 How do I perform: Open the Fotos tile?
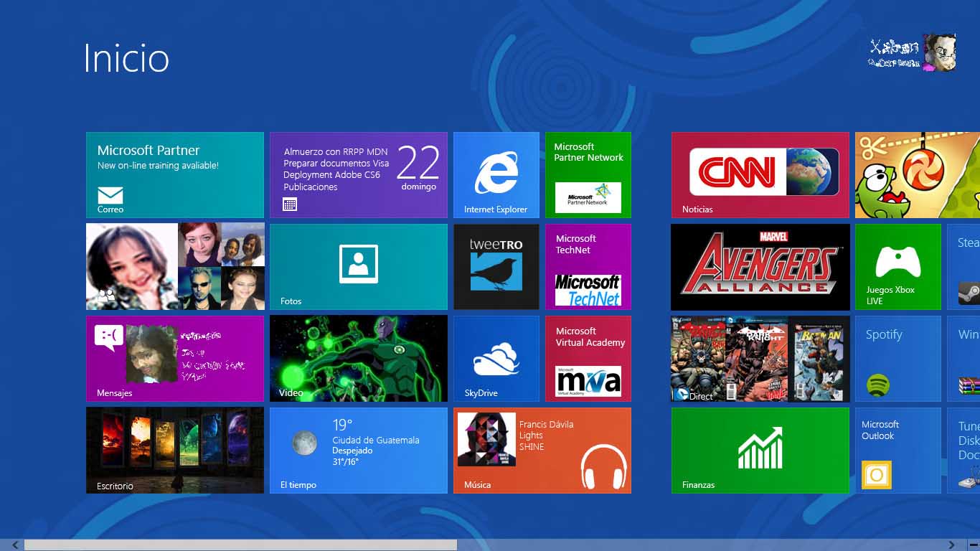pos(359,267)
